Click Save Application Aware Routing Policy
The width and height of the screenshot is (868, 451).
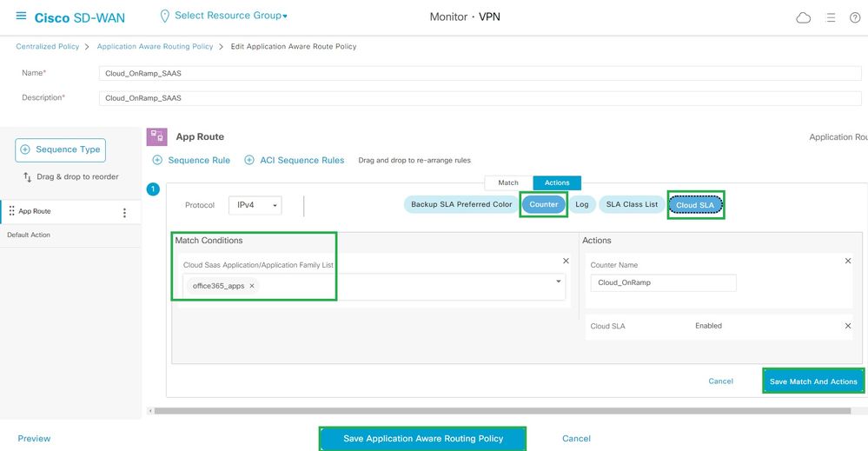point(423,438)
